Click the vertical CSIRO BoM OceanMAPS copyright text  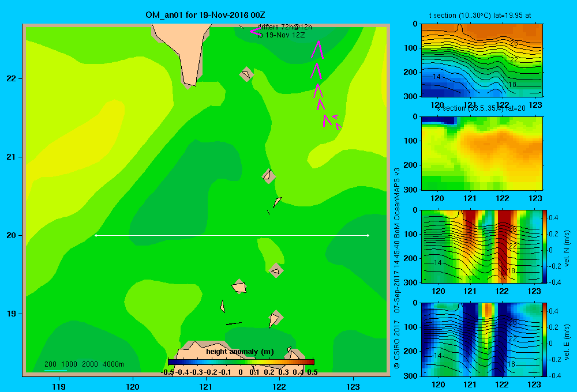[397, 268]
